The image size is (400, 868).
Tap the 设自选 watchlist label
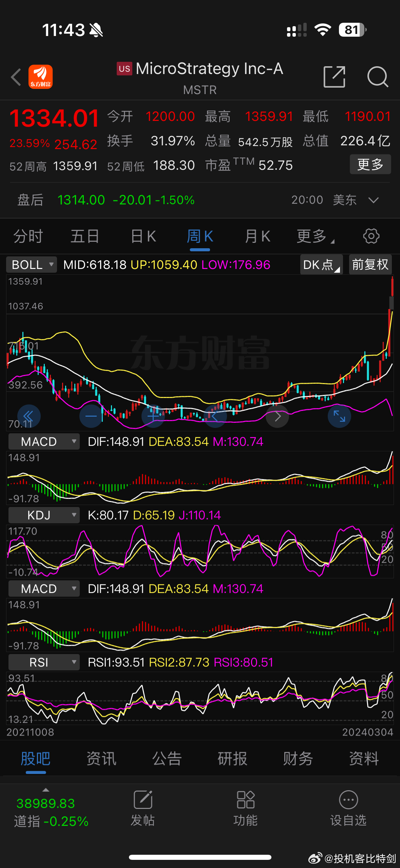(x=348, y=820)
